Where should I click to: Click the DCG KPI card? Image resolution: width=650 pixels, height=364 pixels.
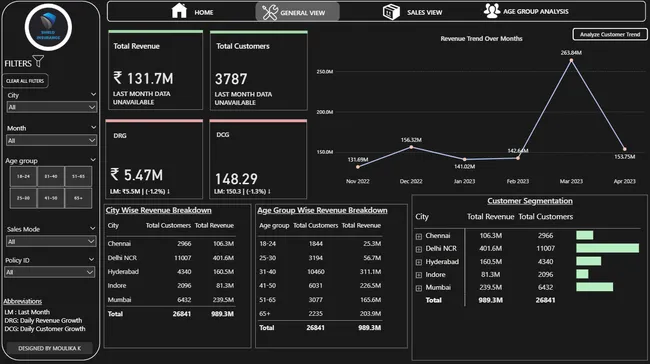click(x=258, y=159)
